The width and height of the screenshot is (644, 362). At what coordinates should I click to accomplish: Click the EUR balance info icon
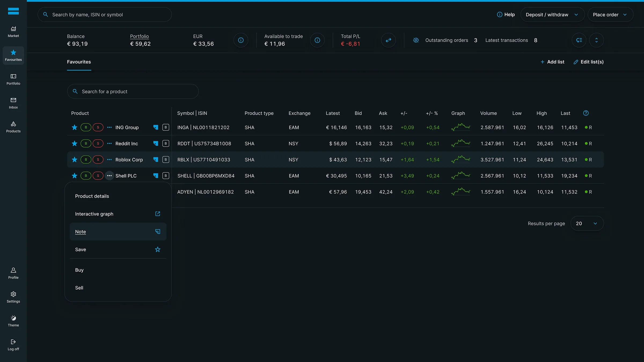pyautogui.click(x=241, y=40)
